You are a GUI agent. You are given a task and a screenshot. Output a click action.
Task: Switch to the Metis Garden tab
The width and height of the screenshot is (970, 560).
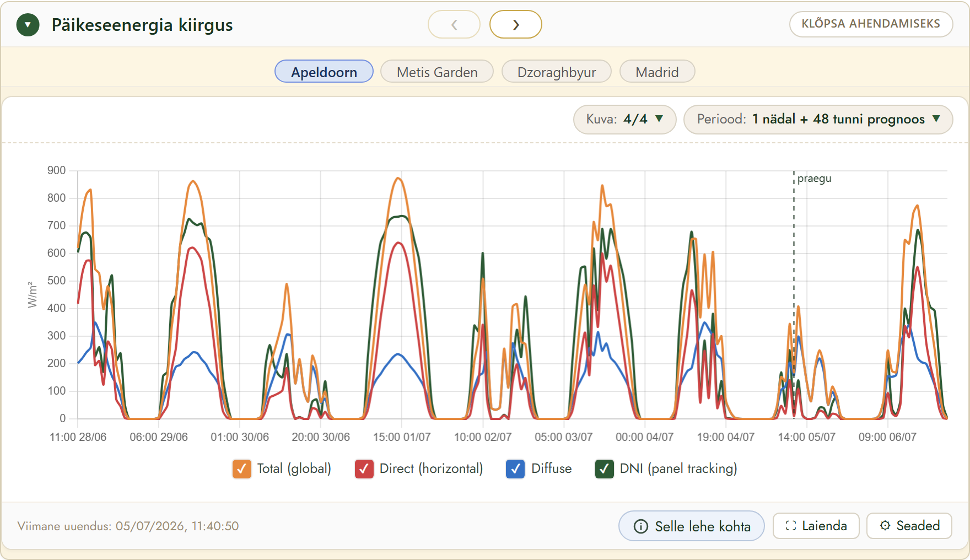point(437,72)
